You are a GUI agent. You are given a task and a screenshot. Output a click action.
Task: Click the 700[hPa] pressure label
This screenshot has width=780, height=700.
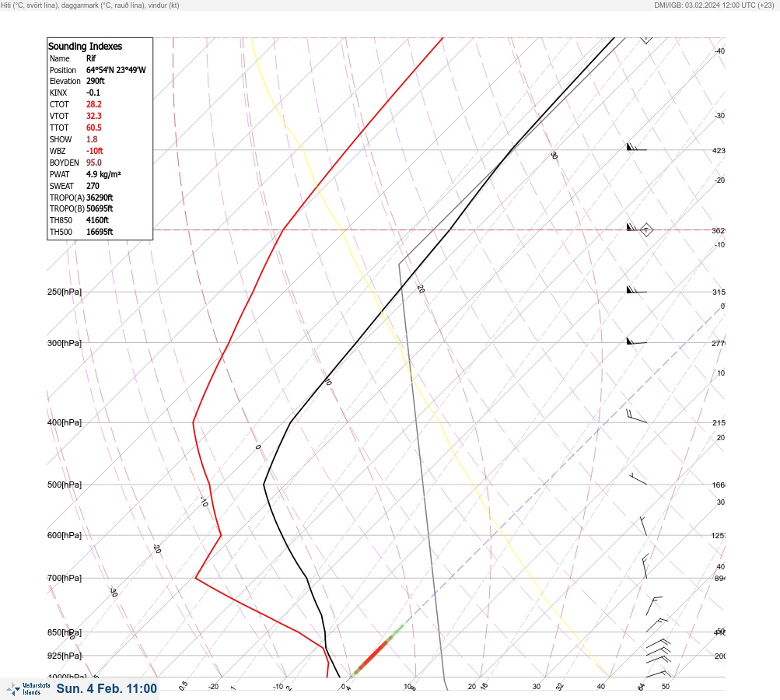pyautogui.click(x=65, y=578)
